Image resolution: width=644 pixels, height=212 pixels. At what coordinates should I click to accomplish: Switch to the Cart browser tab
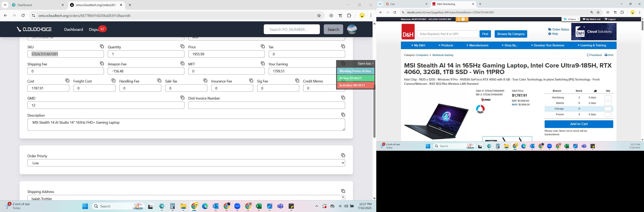406,4
